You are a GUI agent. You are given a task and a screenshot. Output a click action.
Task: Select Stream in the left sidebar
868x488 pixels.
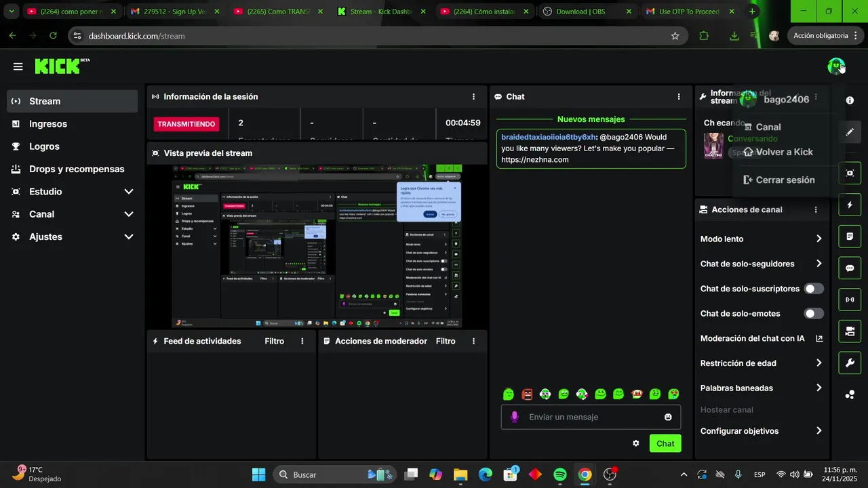click(73, 101)
